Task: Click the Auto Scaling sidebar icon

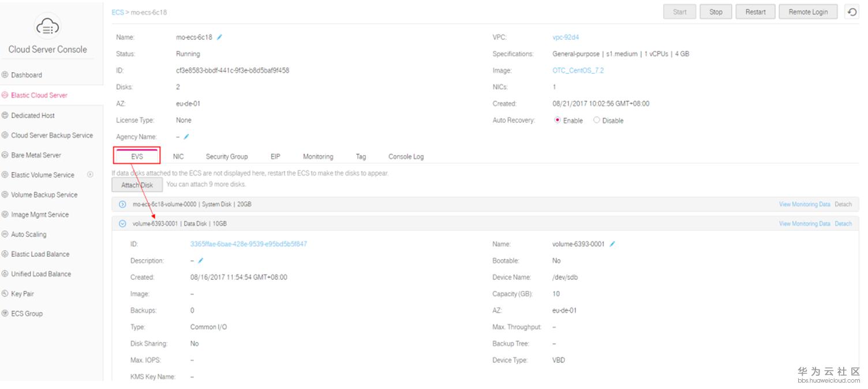Action: [x=5, y=234]
